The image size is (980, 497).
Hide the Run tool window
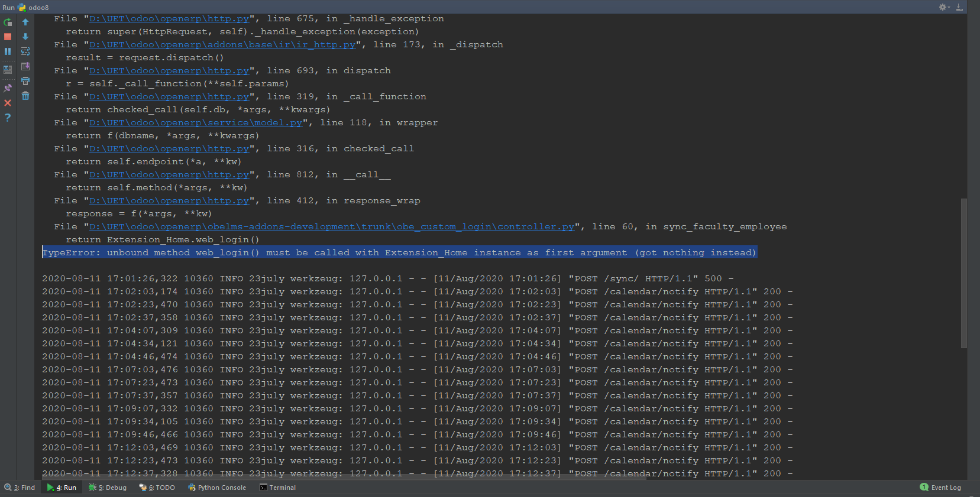(959, 7)
